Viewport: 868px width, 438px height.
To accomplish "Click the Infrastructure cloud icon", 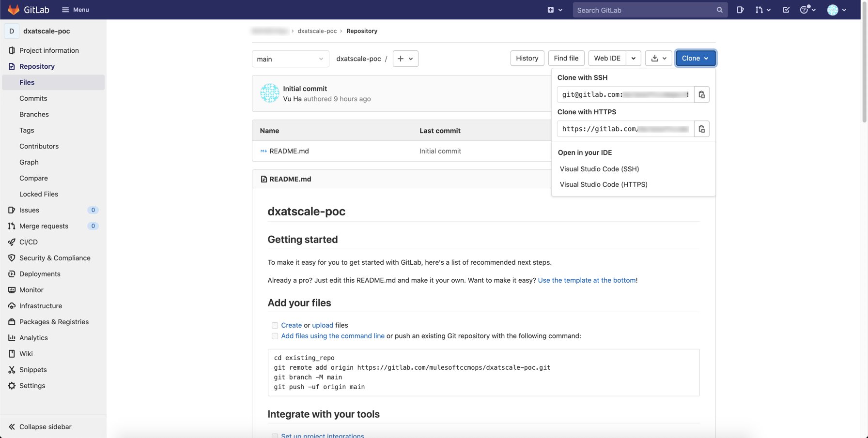I will click(x=12, y=306).
